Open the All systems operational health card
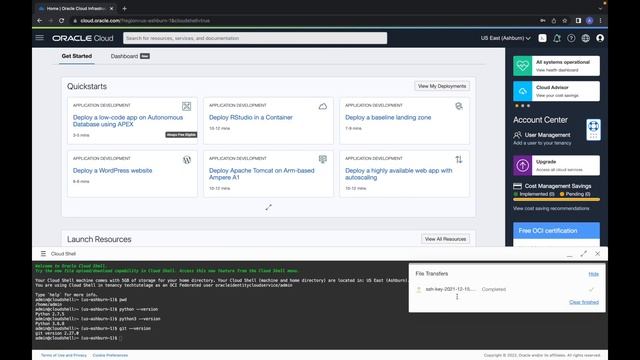This screenshot has width=640, height=360. [556, 66]
